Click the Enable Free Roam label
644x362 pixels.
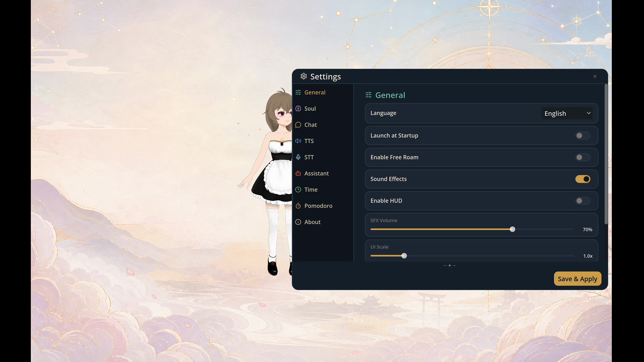click(394, 157)
